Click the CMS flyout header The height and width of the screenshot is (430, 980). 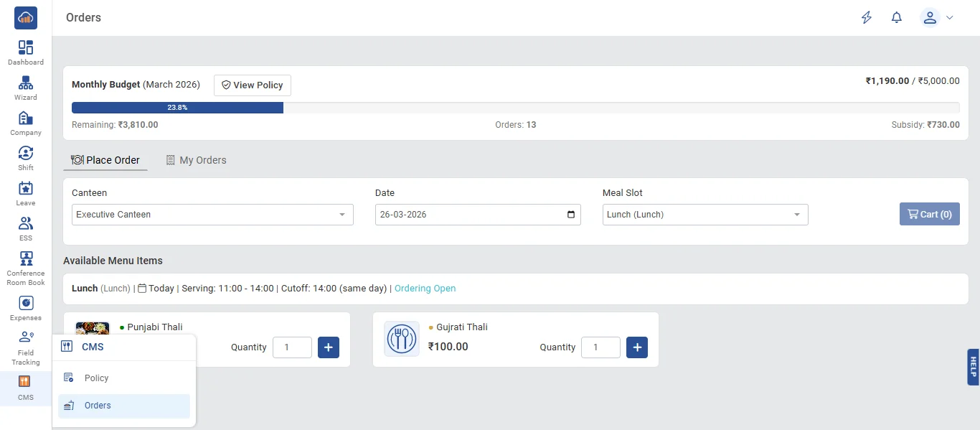(x=124, y=347)
